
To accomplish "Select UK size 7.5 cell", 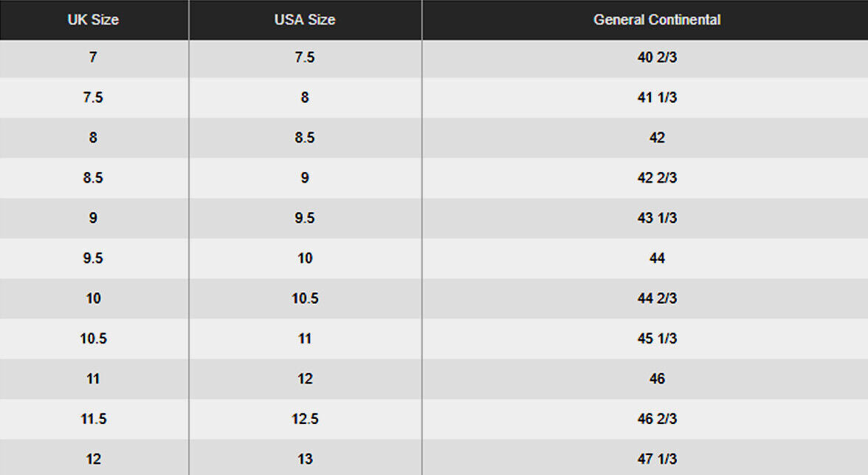I will [93, 98].
